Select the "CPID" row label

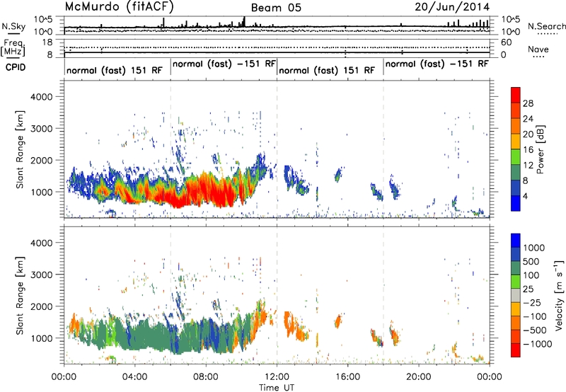coord(16,67)
